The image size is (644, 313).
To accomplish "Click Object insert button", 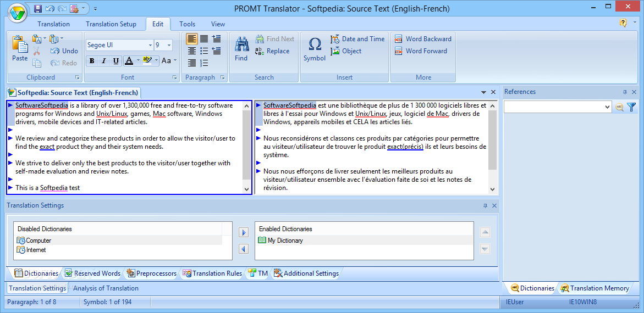I will (346, 51).
